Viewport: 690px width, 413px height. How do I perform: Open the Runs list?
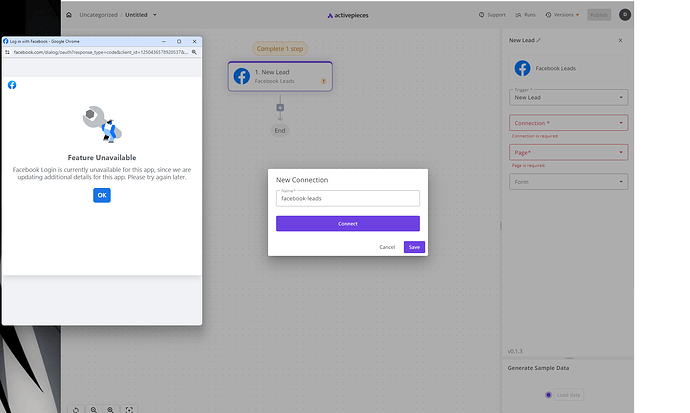[525, 15]
